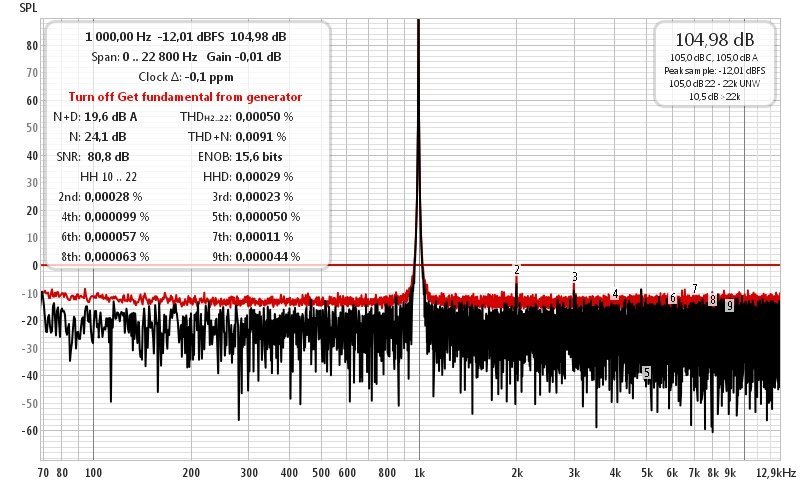The width and height of the screenshot is (800, 485).
Task: Select the 8th harmonic marker labeled 8
Action: pyautogui.click(x=713, y=299)
